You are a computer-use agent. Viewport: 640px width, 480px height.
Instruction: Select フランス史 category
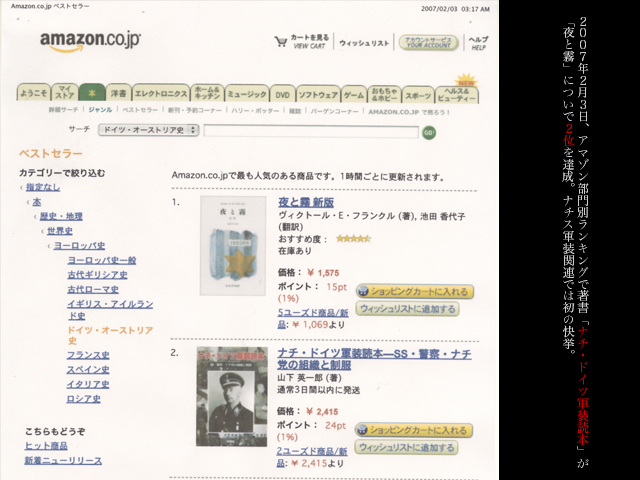tap(88, 355)
